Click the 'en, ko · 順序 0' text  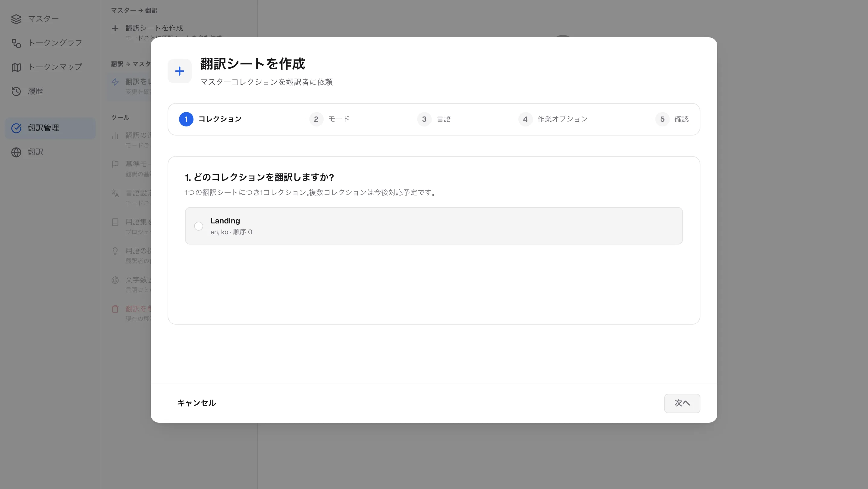[x=231, y=232]
